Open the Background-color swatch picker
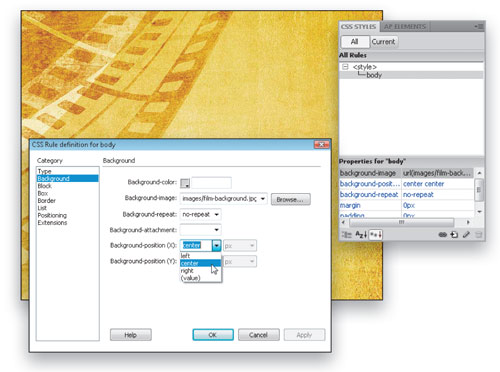Screen dimensions: 500x372 pyautogui.click(x=185, y=183)
